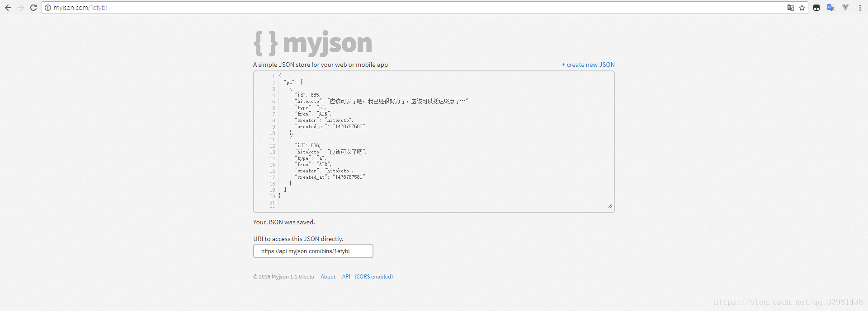Screen dimensions: 868x311
Task: Click the '(CORS enabled)' link
Action: pyautogui.click(x=374, y=277)
